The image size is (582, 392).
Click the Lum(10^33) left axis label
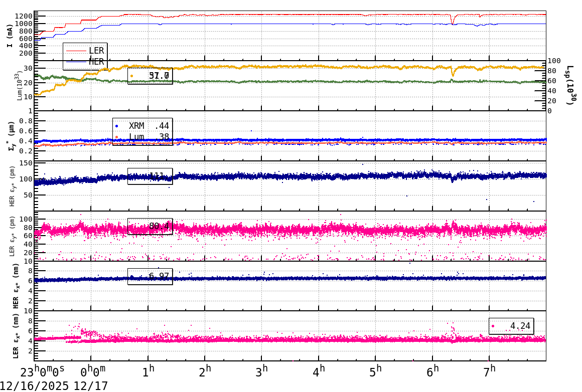tap(19, 85)
